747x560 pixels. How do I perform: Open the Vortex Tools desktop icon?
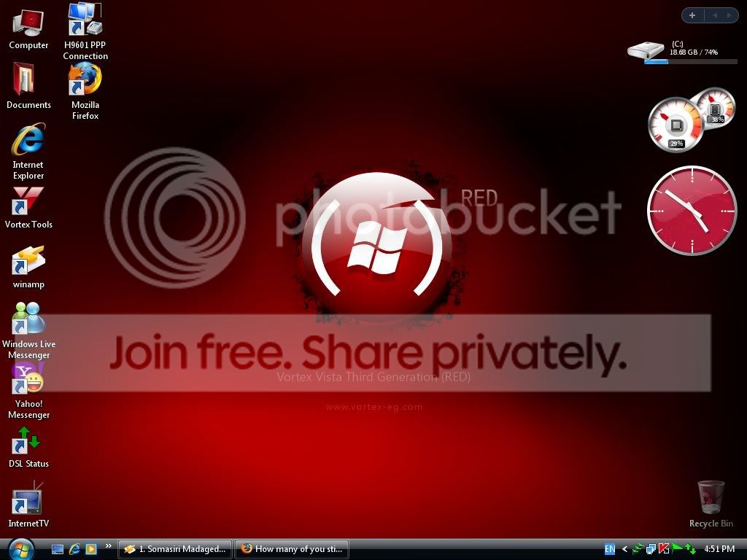coord(28,208)
